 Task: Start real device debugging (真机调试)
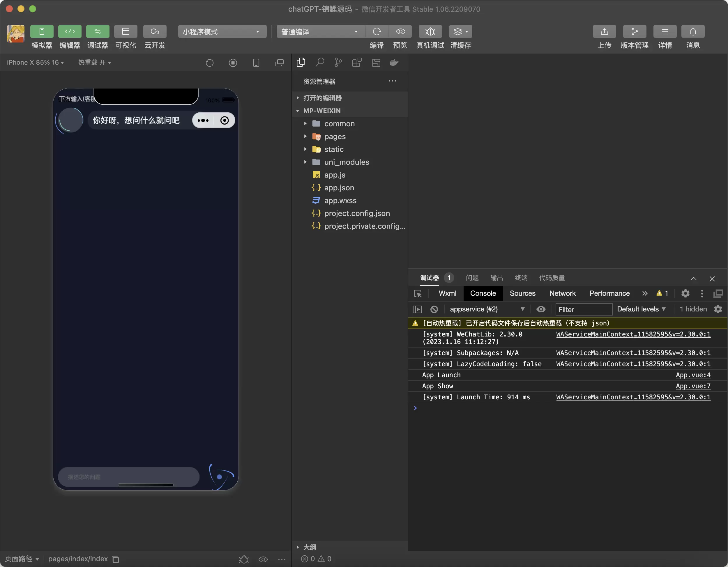(x=430, y=32)
